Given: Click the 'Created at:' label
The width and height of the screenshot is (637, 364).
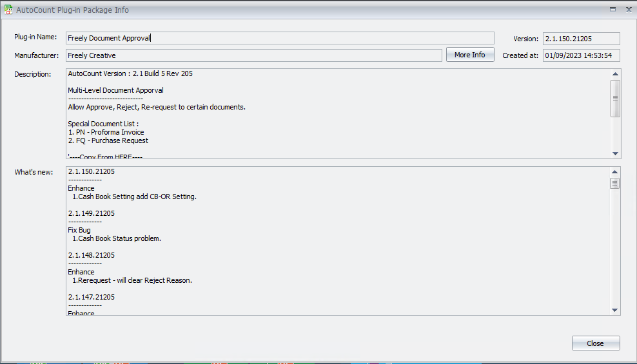Looking at the screenshot, I should click(x=520, y=55).
